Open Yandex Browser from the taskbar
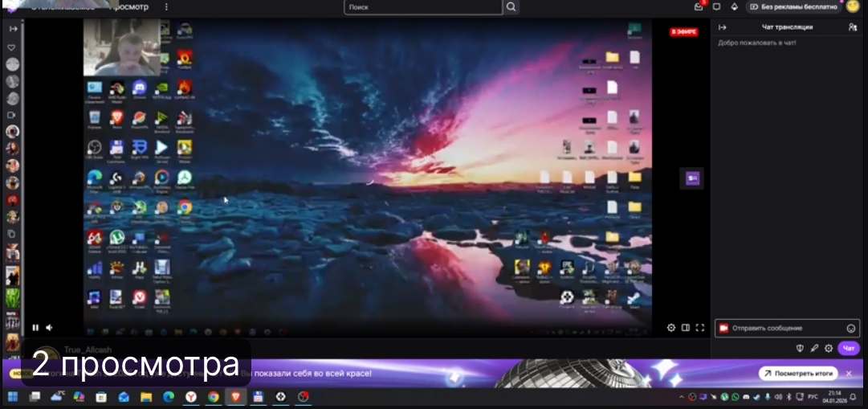 (190, 397)
